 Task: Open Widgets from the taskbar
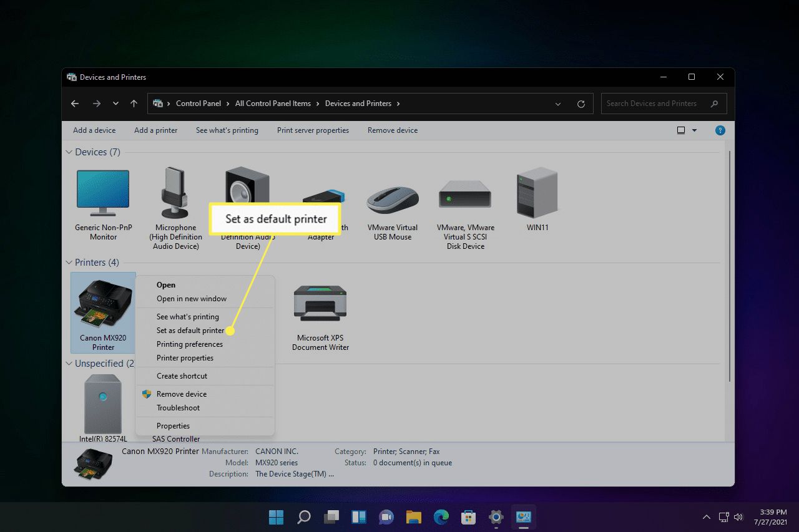click(x=359, y=517)
